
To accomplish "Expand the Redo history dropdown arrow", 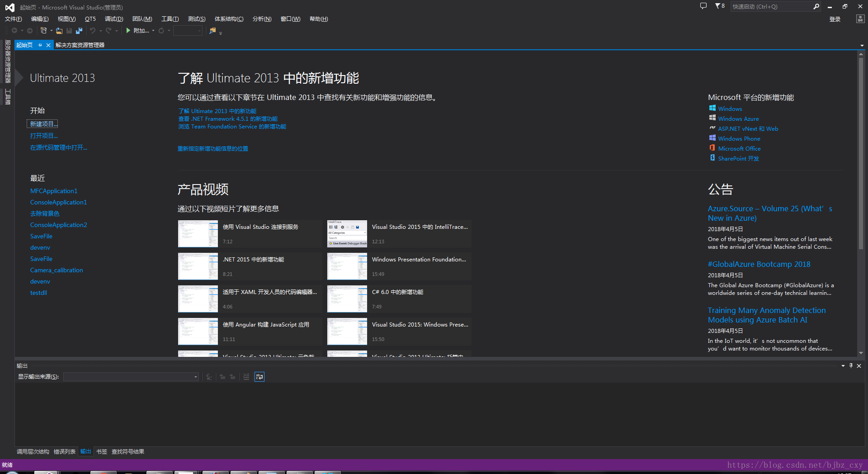I will [x=117, y=31].
